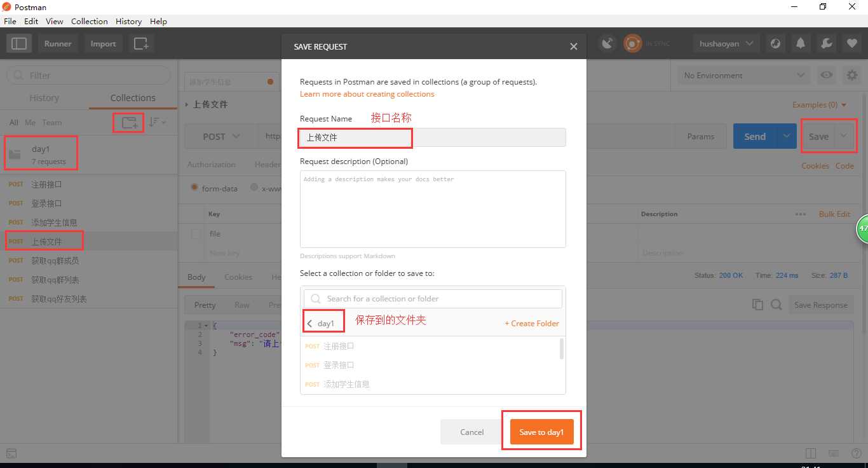Expand the 上传文件 request title triangle

pyautogui.click(x=187, y=104)
